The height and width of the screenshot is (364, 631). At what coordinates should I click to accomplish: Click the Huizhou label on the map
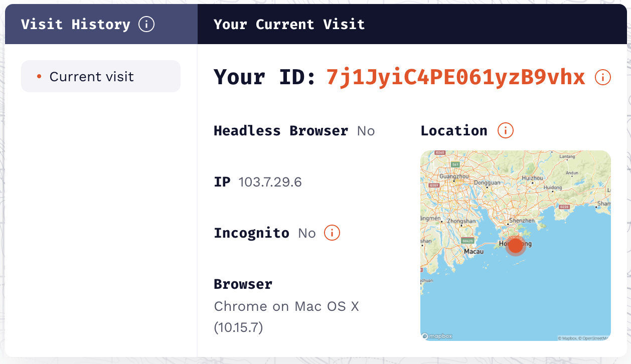532,178
